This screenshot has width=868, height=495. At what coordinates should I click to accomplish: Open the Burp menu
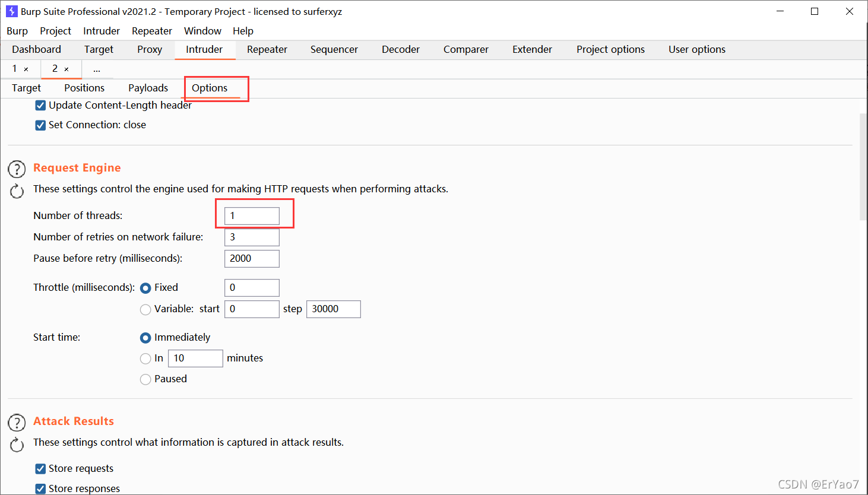(x=17, y=31)
